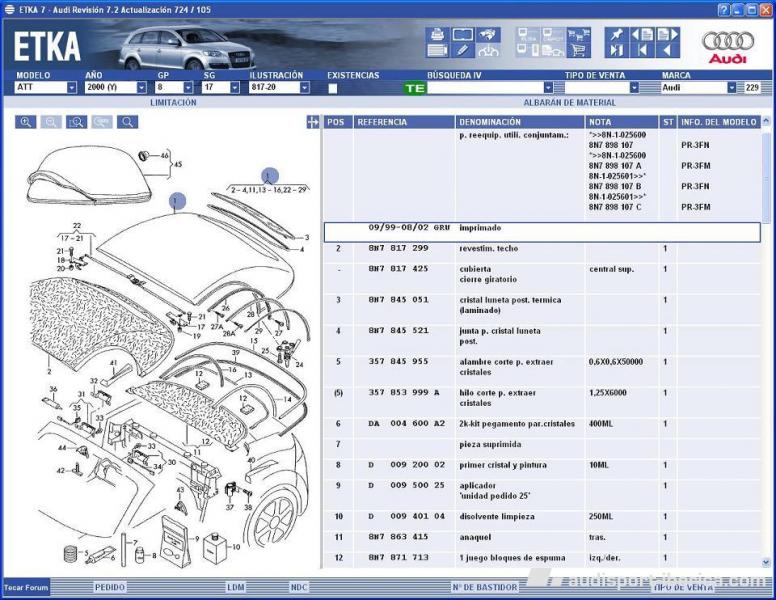Image resolution: width=776 pixels, height=600 pixels.
Task: Click the Albarán de Material tab
Action: [x=570, y=102]
